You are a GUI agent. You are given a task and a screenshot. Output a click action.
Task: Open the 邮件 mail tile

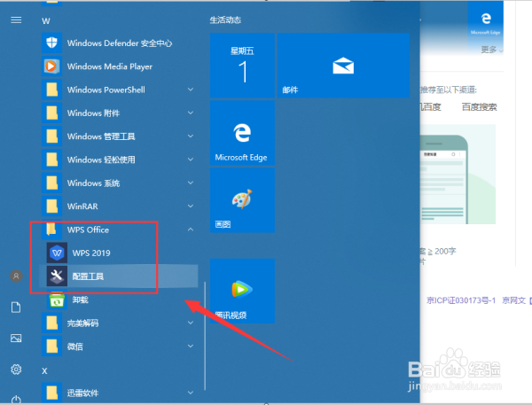pos(343,66)
